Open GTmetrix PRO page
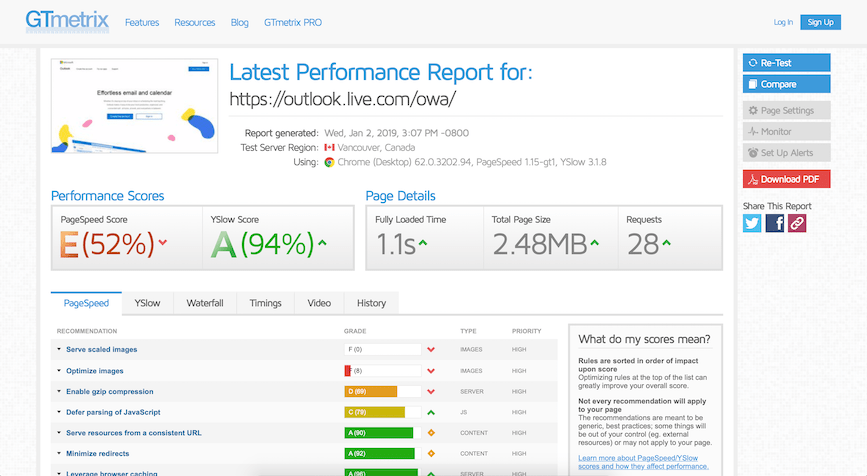 tap(293, 23)
